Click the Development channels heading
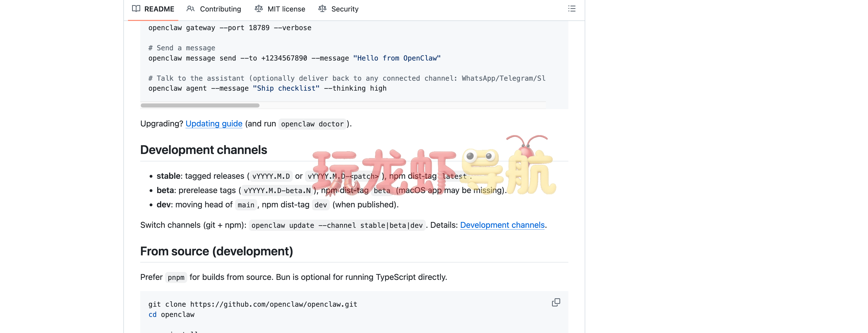This screenshot has width=868, height=333. tap(204, 150)
